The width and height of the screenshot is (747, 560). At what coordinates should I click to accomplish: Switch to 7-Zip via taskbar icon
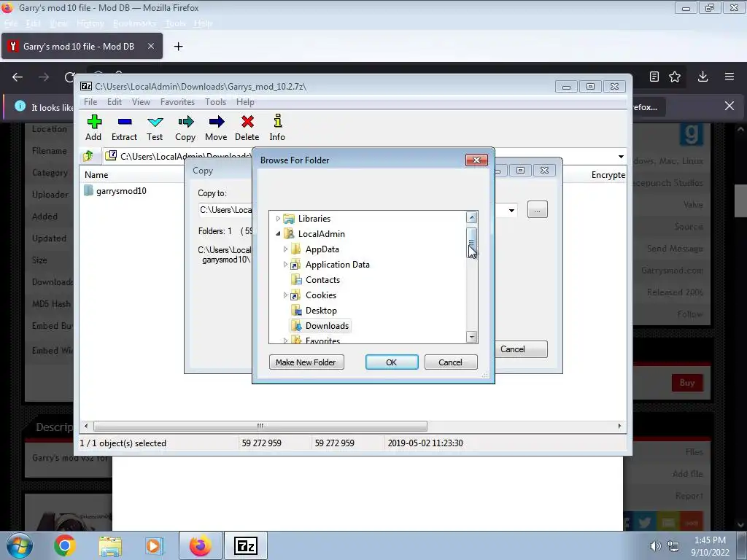pyautogui.click(x=246, y=545)
